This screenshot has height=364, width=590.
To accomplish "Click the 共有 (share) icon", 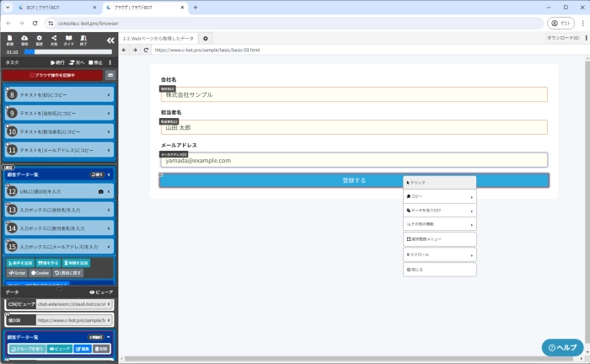I will (x=54, y=40).
